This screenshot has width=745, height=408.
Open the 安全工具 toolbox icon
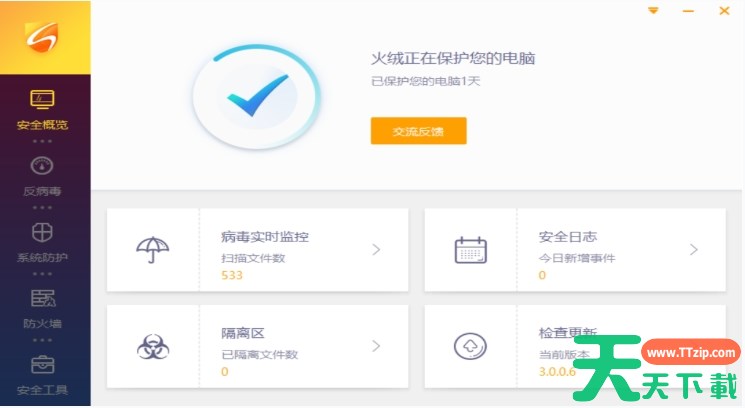[42, 364]
